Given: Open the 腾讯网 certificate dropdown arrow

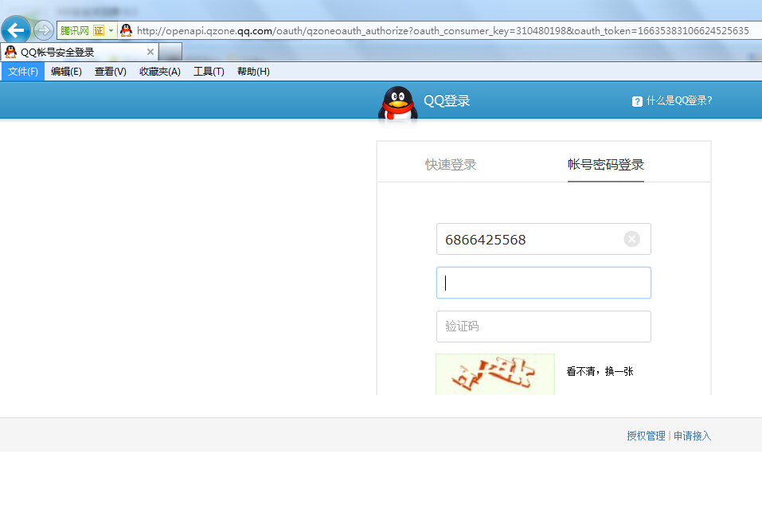Looking at the screenshot, I should coord(111,30).
